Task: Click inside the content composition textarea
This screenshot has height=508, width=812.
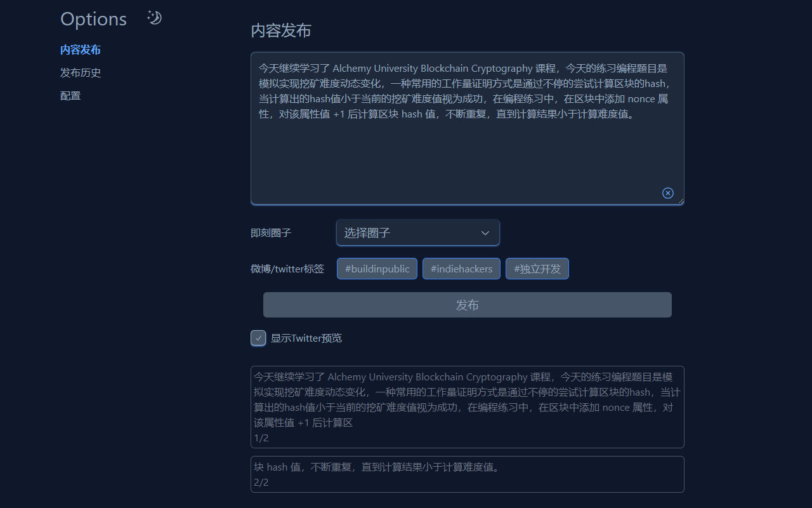Action: 467,127
